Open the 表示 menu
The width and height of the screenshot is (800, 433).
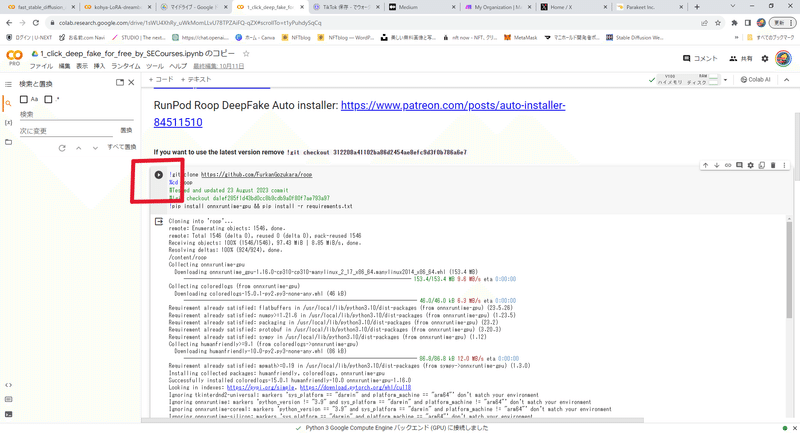82,66
